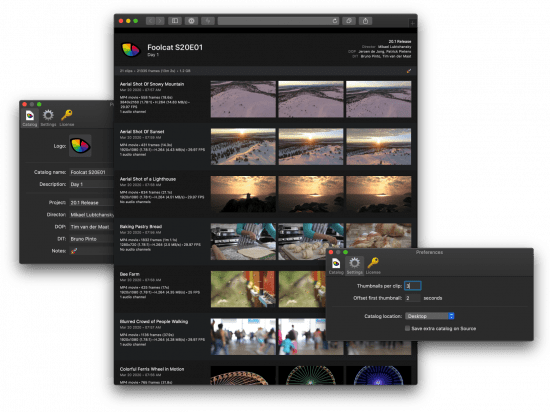This screenshot has height=412, width=550.
Task: Click the Aerial Shot Of Sunset clip title
Action: (x=142, y=131)
